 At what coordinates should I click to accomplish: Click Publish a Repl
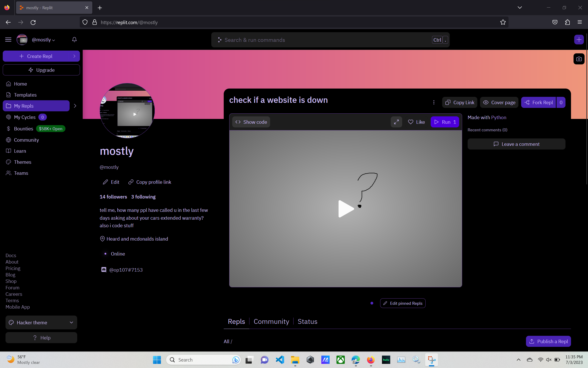[x=548, y=342]
